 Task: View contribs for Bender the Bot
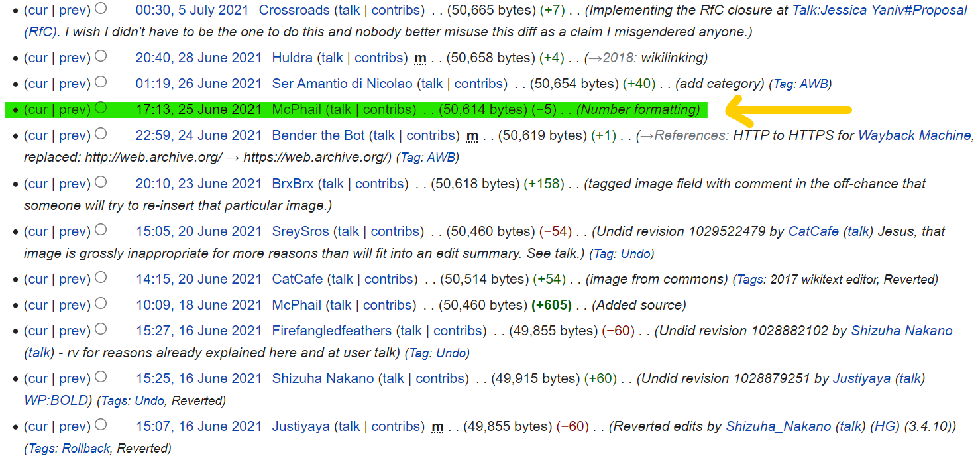tap(431, 136)
